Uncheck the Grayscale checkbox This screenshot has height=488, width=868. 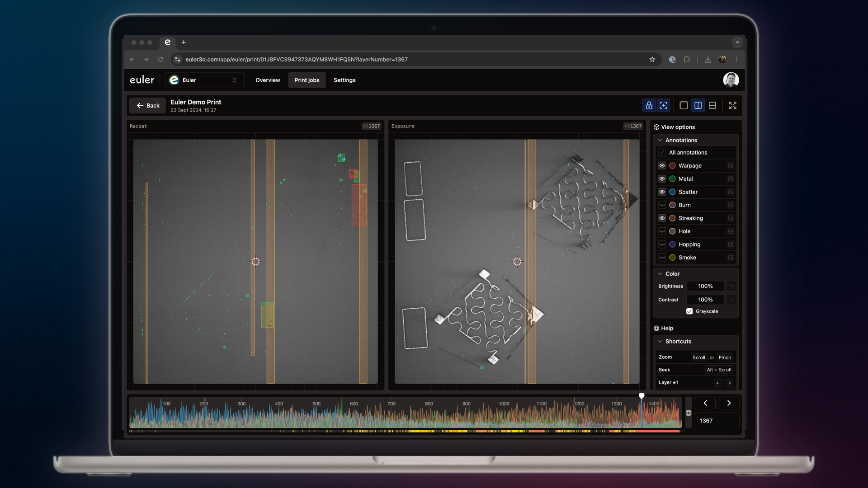(689, 311)
